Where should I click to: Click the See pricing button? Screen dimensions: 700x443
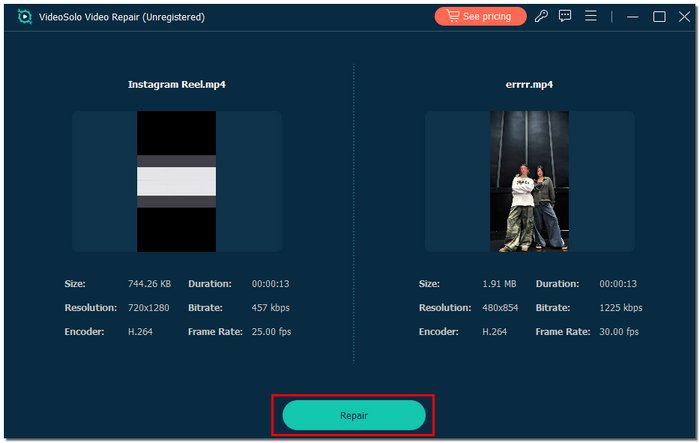point(480,16)
